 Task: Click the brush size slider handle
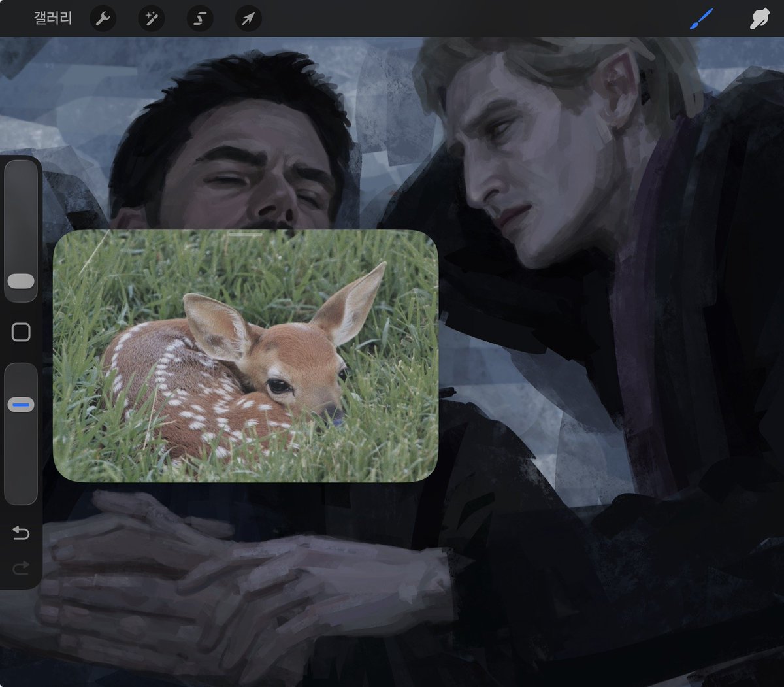tap(21, 281)
